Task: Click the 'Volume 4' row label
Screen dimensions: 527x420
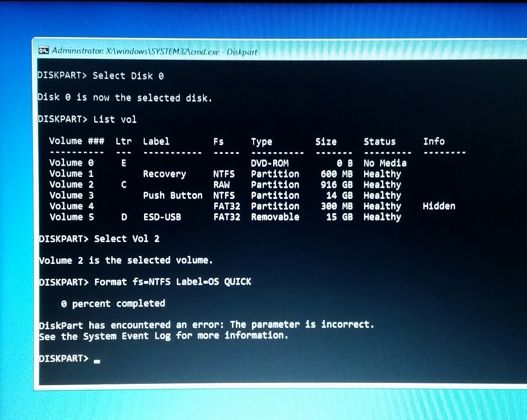Action: click(71, 206)
